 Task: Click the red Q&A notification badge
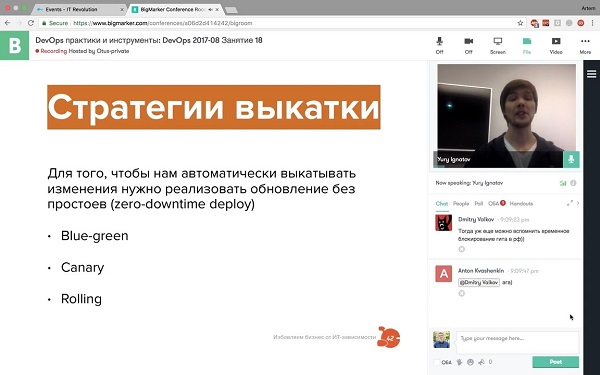point(503,203)
